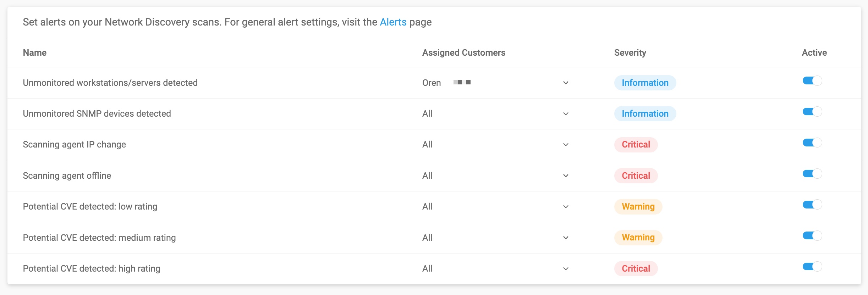The width and height of the screenshot is (868, 295).
Task: Toggle high rating CVE alert active switch
Action: coord(812,267)
